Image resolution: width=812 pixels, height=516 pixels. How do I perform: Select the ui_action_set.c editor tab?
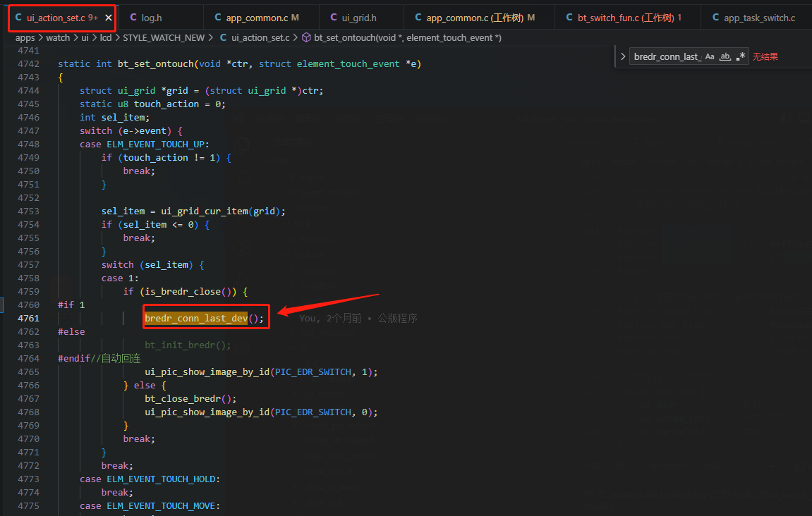(x=62, y=18)
